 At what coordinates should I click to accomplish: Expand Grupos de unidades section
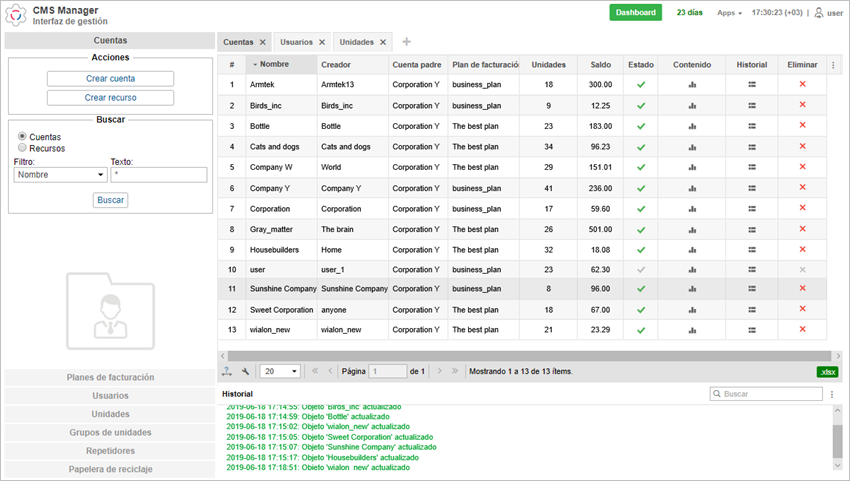click(110, 433)
